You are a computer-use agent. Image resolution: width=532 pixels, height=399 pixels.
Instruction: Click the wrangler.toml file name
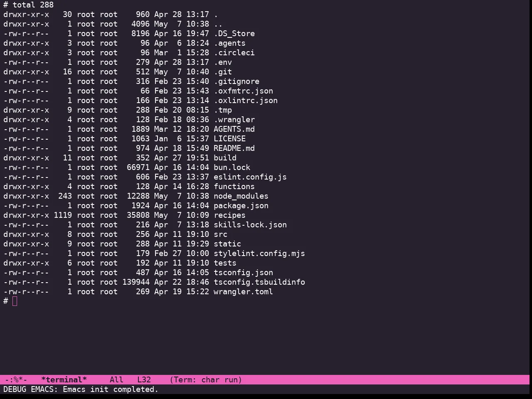point(243,292)
